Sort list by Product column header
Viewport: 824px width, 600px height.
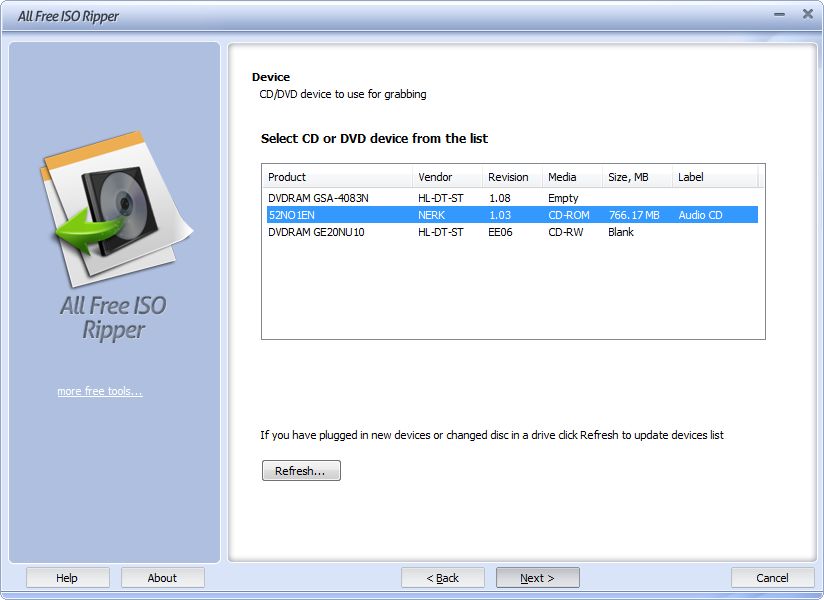tap(337, 177)
